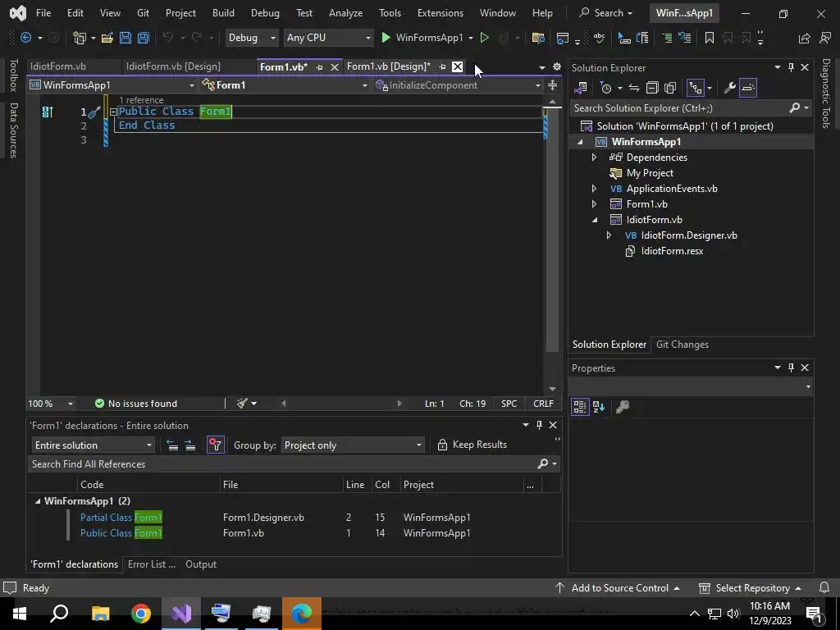Screen dimensions: 840x630
Task: Switch to the IdiotForm.vb [Design] tab
Action: pos(173,66)
